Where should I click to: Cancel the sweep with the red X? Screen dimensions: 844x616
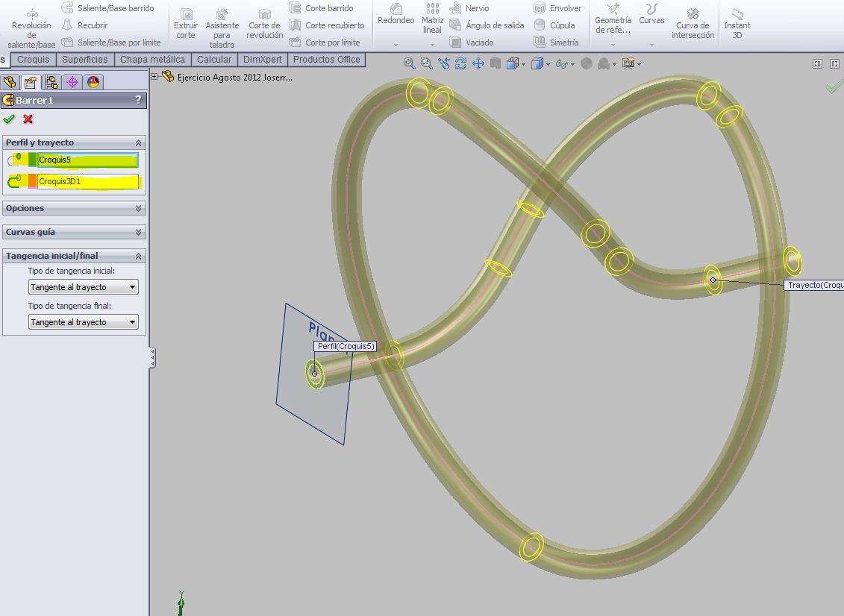(28, 119)
